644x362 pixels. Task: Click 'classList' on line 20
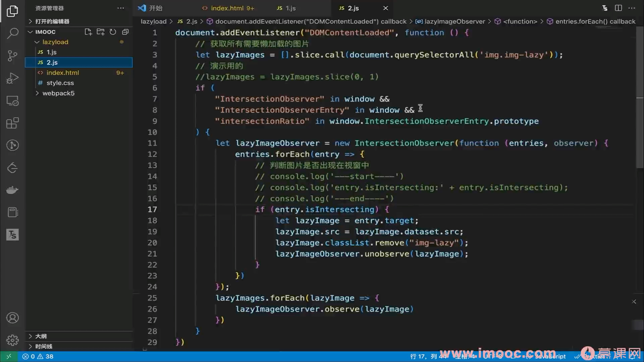tap(347, 243)
